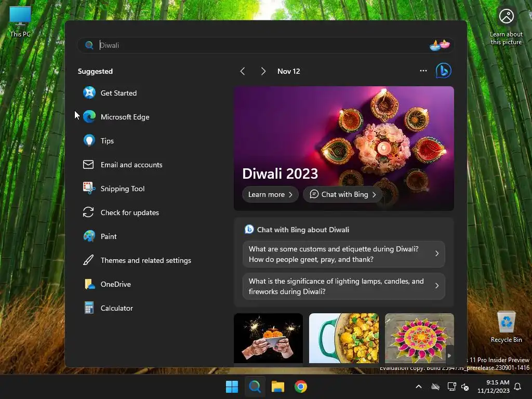Viewport: 532px width, 399px height.
Task: Open Recycle Bin on desktop
Action: (506, 327)
